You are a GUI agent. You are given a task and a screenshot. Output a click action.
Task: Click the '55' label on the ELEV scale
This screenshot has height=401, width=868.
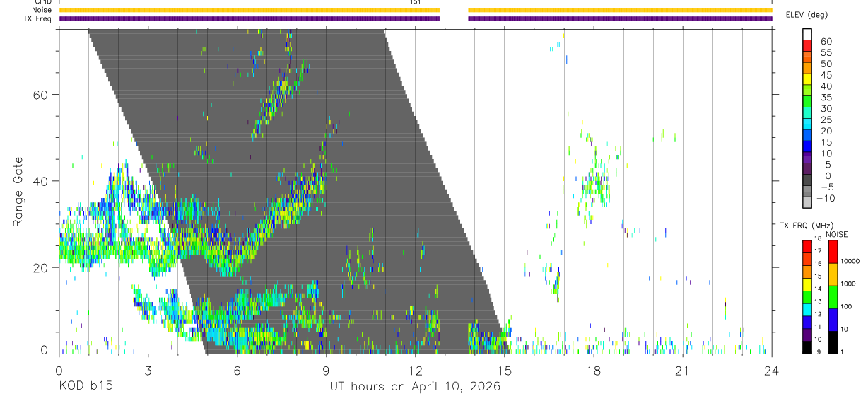click(826, 52)
